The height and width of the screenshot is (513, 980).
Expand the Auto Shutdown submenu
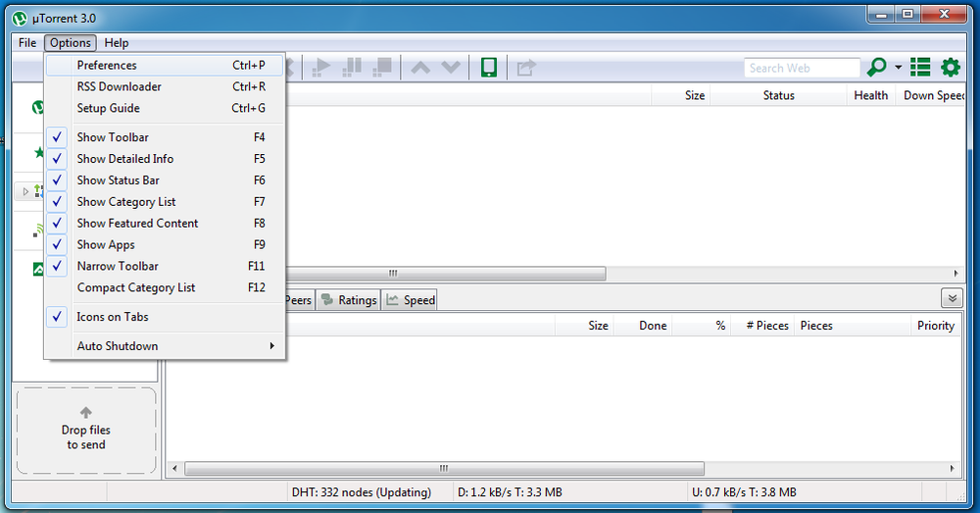click(x=165, y=346)
